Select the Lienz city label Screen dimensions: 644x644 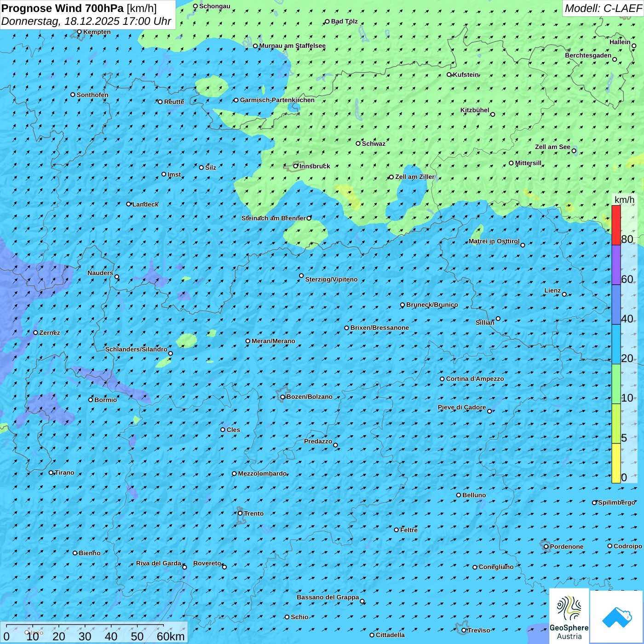click(x=552, y=290)
